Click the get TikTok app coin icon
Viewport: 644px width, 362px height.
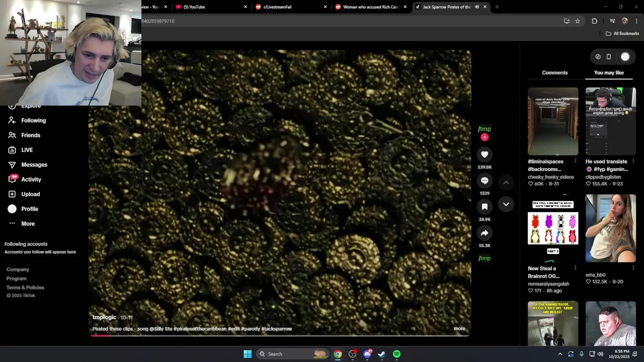[598, 57]
